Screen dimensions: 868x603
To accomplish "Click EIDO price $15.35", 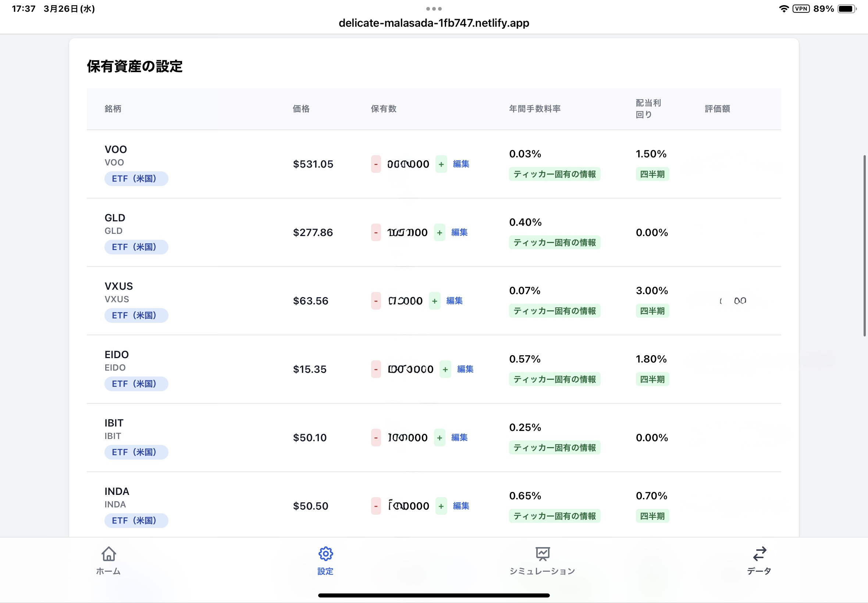I will point(310,369).
